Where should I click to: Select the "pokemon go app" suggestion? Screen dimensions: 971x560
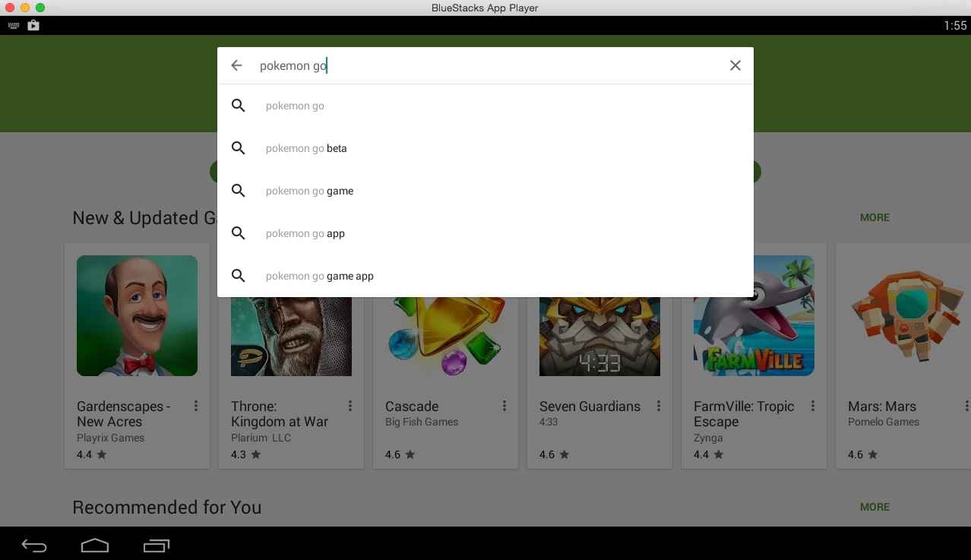coord(485,233)
